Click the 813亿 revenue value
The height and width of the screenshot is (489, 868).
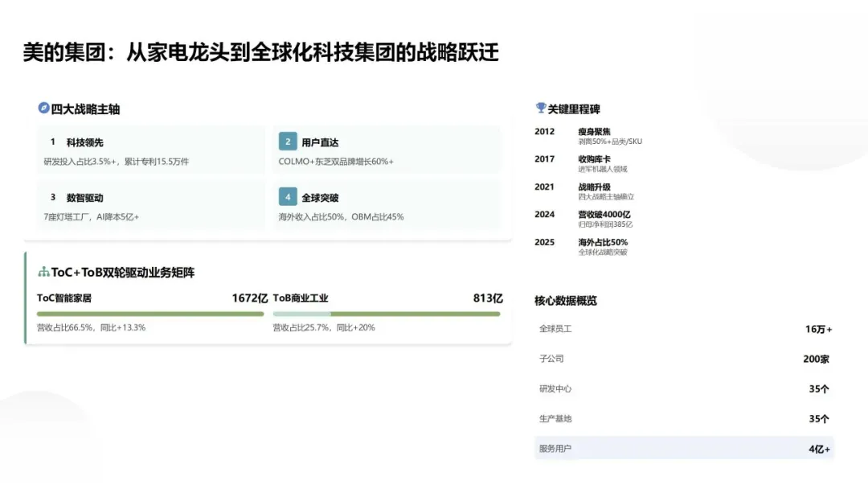[x=488, y=298]
